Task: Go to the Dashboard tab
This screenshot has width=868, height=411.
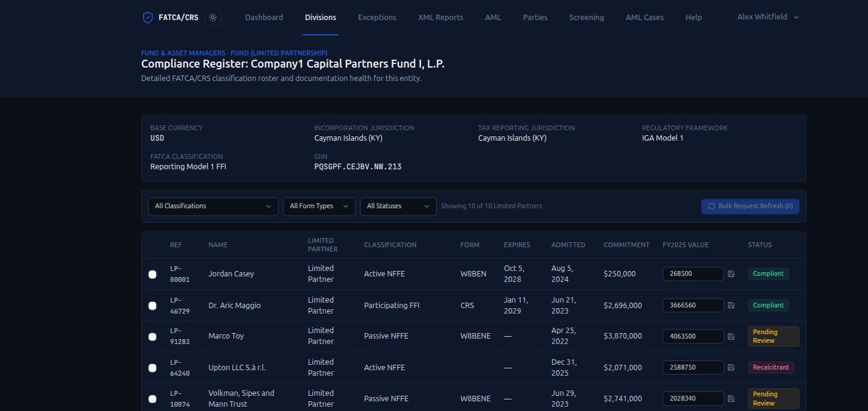Action: click(x=264, y=18)
